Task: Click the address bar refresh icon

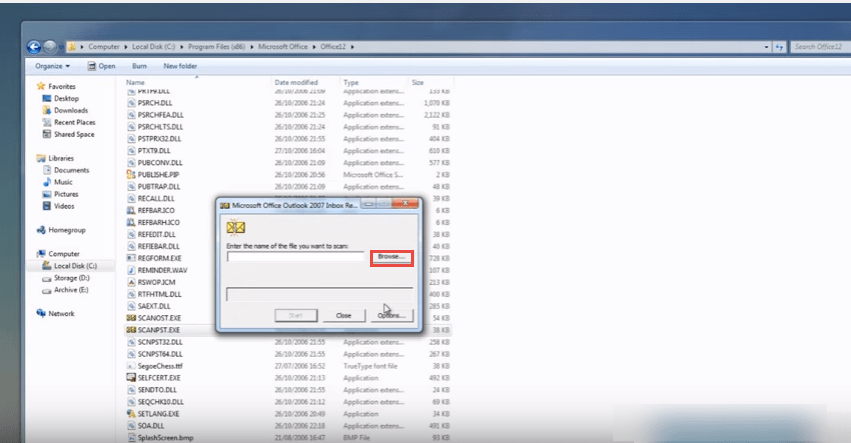Action: (x=779, y=47)
